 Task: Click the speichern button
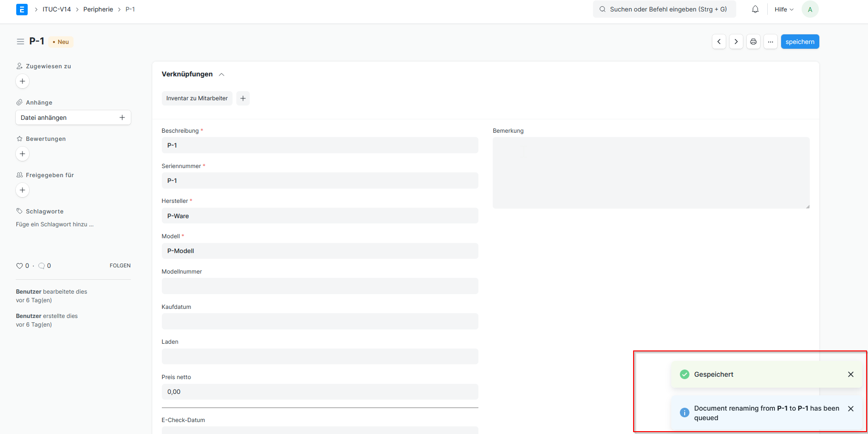click(x=800, y=42)
